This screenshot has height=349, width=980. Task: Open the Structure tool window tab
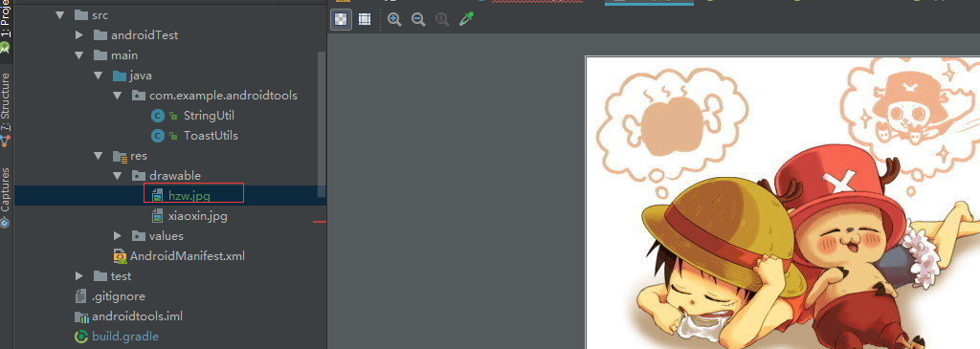tap(6, 110)
